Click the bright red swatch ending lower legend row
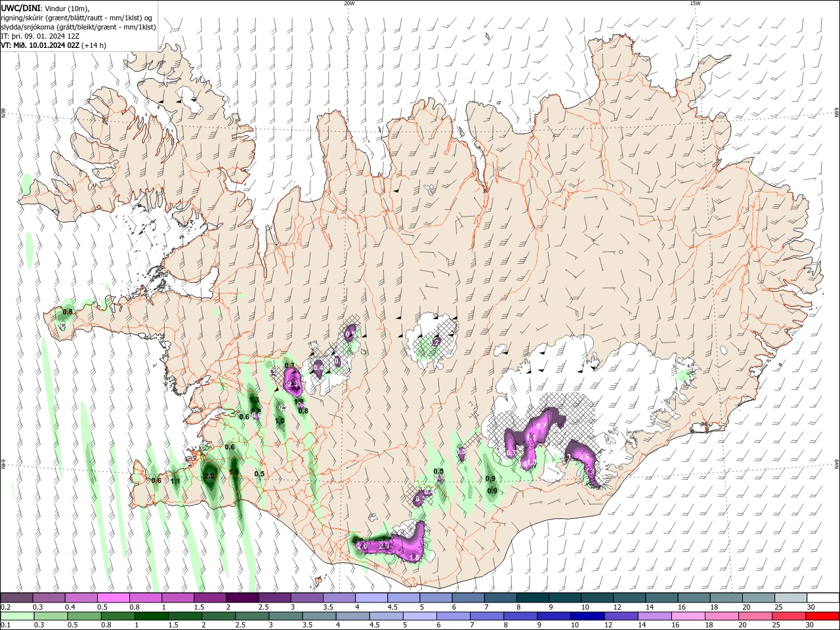The width and height of the screenshot is (840, 630). 823,616
